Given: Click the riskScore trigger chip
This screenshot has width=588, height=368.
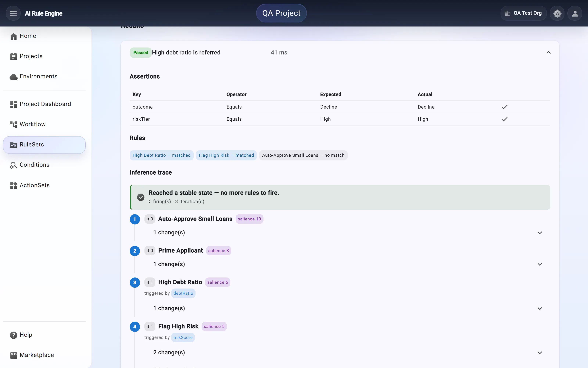Looking at the screenshot, I should (183, 338).
